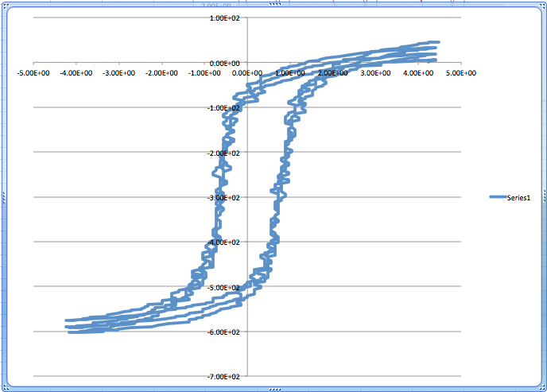Select the -6.00E+02 vertical axis label
The width and height of the screenshot is (547, 392).
pyautogui.click(x=225, y=332)
